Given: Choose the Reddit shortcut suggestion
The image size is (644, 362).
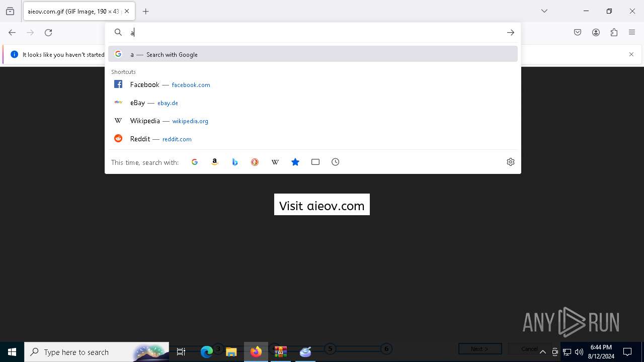Looking at the screenshot, I should click(x=313, y=139).
